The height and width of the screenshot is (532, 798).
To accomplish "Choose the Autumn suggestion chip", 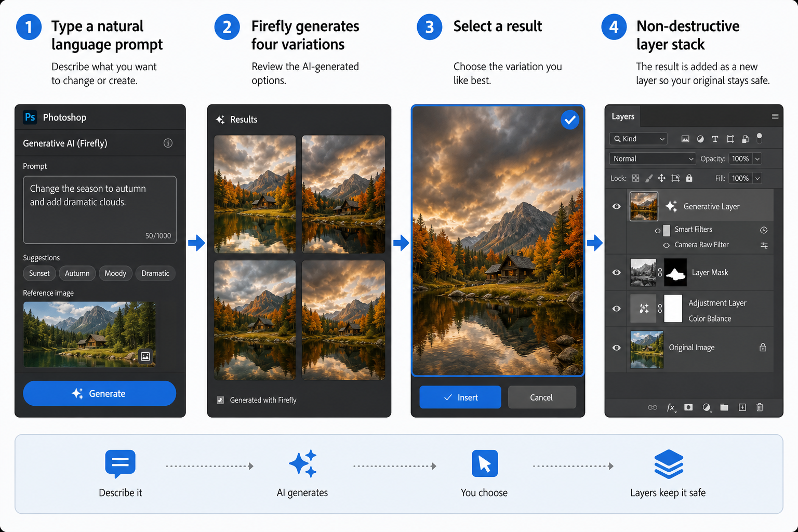I will pyautogui.click(x=77, y=273).
